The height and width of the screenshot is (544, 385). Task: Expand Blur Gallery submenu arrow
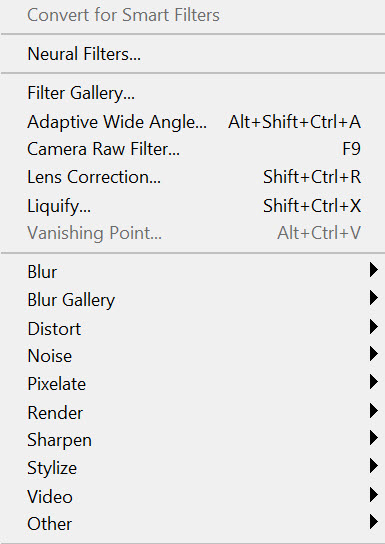(374, 298)
